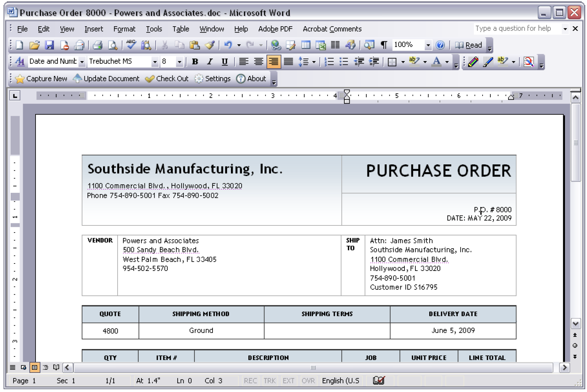Run Spelling and Grammar check icon
The height and width of the screenshot is (392, 587).
click(x=131, y=45)
